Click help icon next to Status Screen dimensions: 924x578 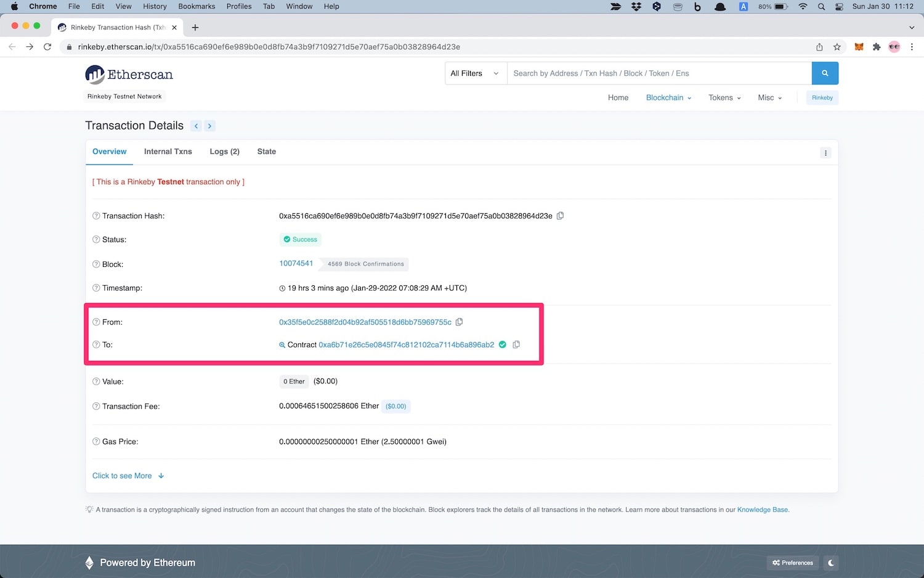[x=96, y=240]
